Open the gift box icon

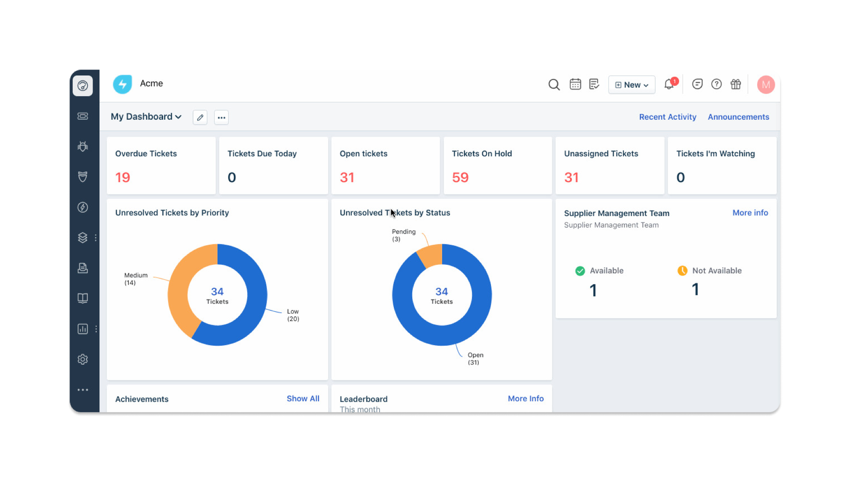tap(736, 84)
